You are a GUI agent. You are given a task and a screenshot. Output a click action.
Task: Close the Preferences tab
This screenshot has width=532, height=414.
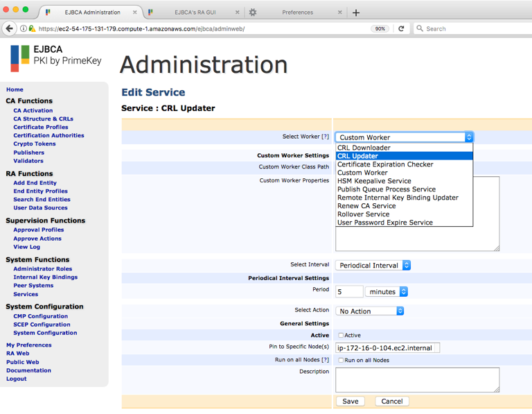click(339, 12)
